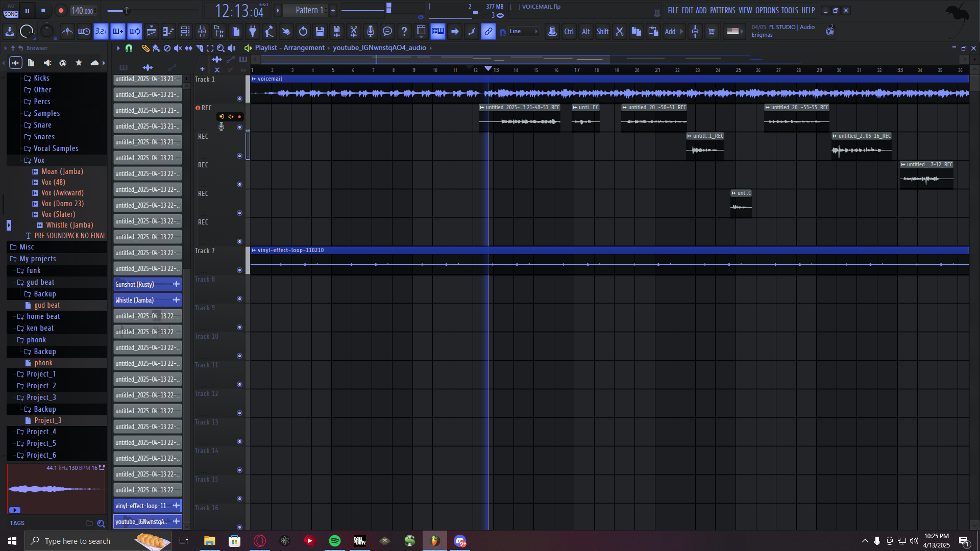This screenshot has height=551, width=980.
Task: Select the Paint brush tool in playlist
Action: pyautogui.click(x=156, y=48)
